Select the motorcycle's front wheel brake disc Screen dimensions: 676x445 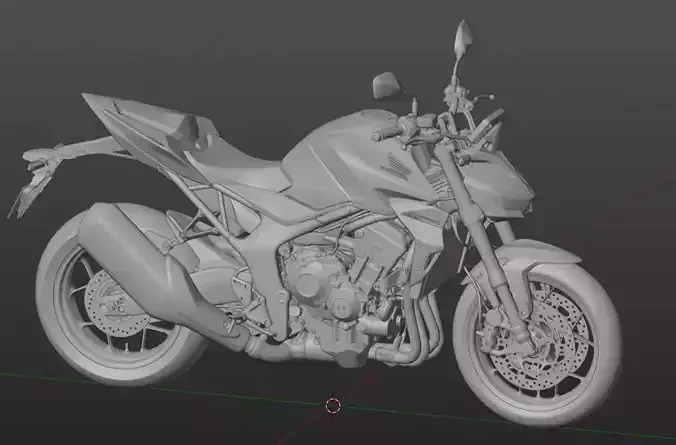[x=539, y=340]
